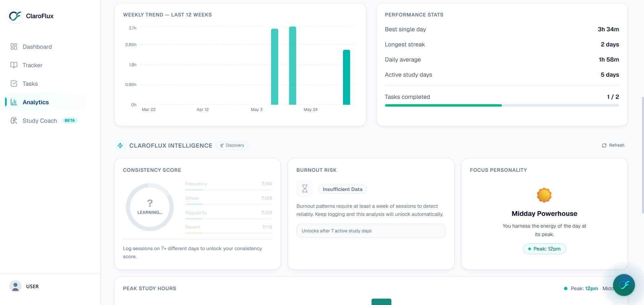Viewport: 644px width, 305px height.
Task: Click the rightmost weekly trend bar
Action: tap(346, 77)
